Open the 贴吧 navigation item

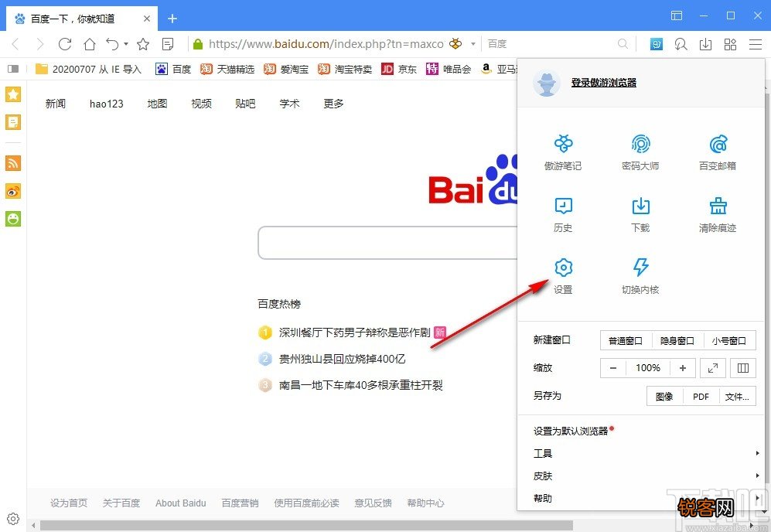click(x=245, y=104)
